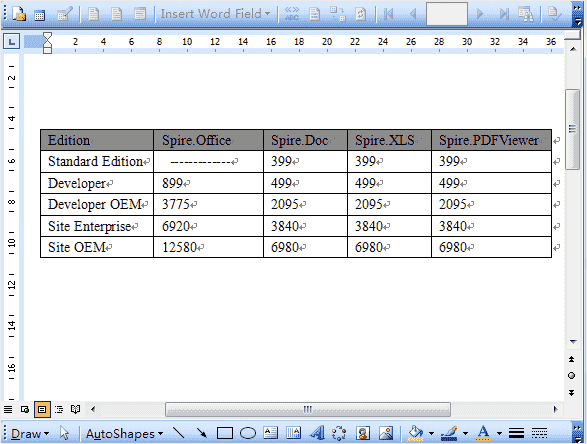Select the Rectangle shape tool
The width and height of the screenshot is (587, 444).
point(225,433)
